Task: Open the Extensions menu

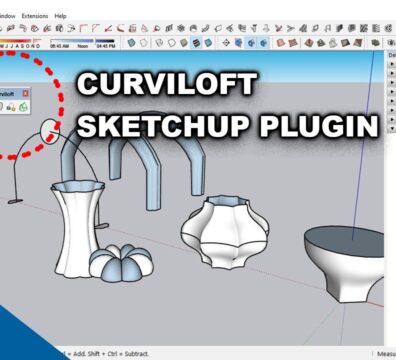Action: [x=35, y=16]
